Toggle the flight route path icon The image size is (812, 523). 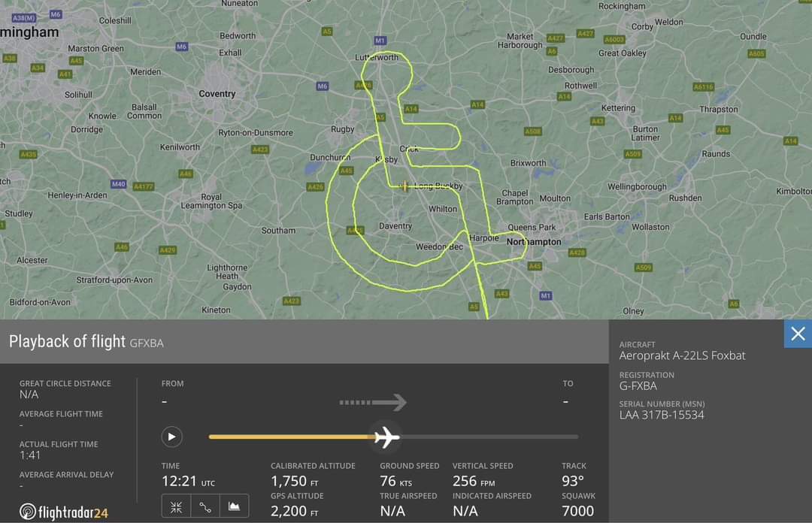pos(205,506)
